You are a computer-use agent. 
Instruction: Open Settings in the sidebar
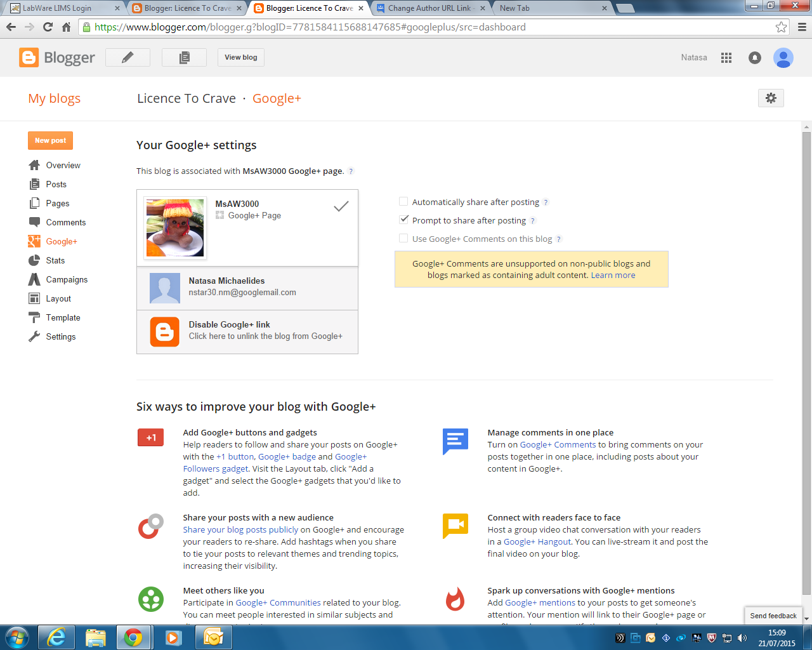coord(60,336)
